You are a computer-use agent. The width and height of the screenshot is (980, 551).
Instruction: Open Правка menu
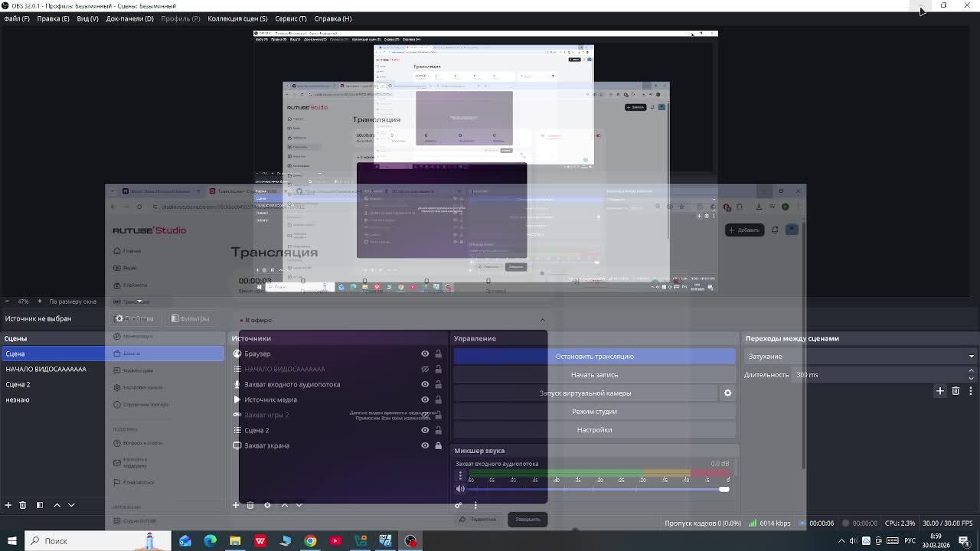[53, 18]
